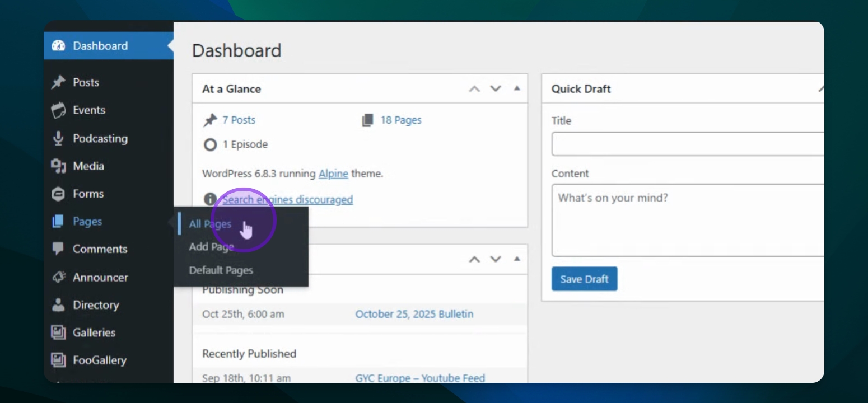This screenshot has height=403, width=868.
Task: Open the 1 Episode link
Action: pos(245,145)
